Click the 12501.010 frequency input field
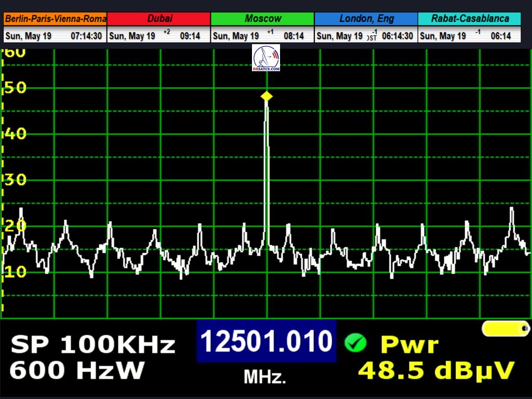This screenshot has height=399, width=532. 266,341
